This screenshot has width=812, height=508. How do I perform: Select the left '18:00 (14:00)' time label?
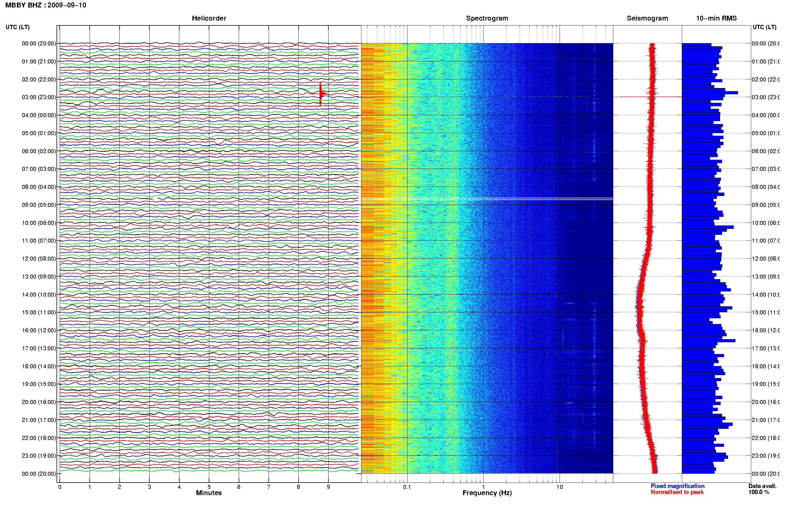[39, 366]
